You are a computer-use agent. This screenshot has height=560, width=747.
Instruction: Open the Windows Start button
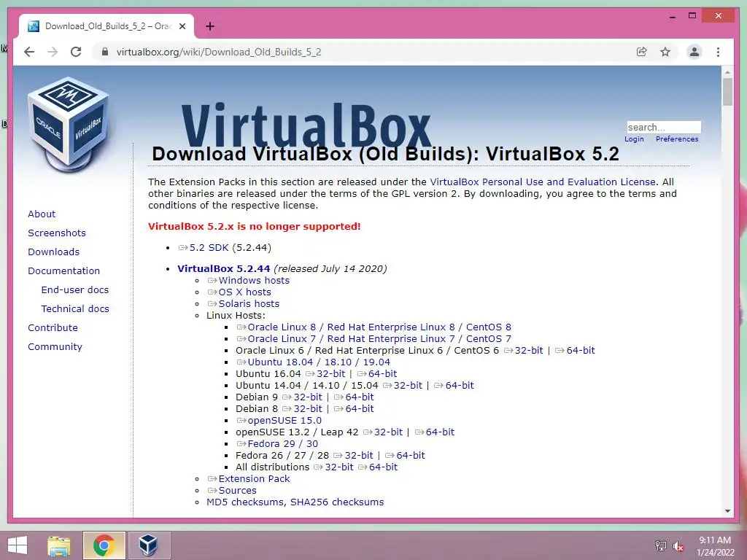click(18, 545)
